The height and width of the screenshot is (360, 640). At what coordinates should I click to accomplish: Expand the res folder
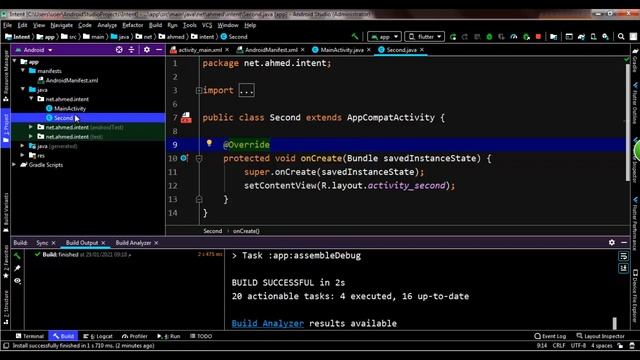click(23, 155)
